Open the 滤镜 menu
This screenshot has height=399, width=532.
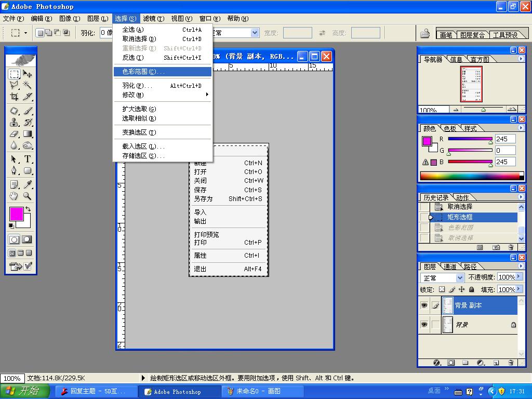pyautogui.click(x=154, y=19)
